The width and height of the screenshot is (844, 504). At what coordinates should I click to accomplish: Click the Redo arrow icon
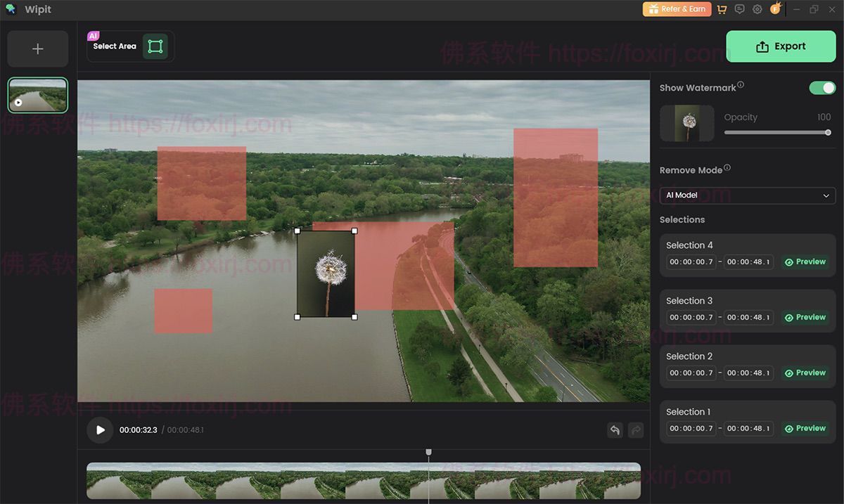point(636,429)
